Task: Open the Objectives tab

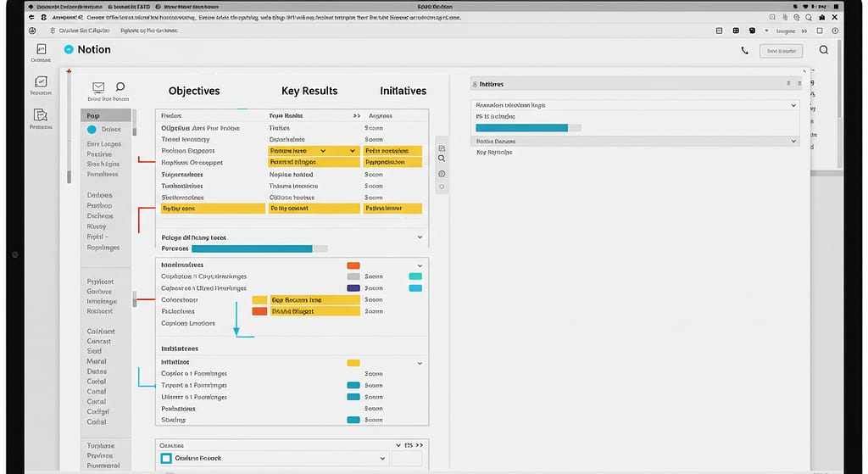Action: point(194,91)
